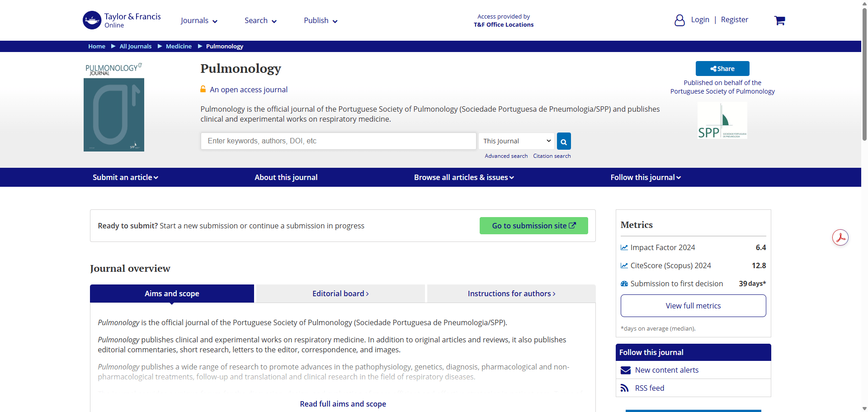Click the user account profile icon

[679, 20]
